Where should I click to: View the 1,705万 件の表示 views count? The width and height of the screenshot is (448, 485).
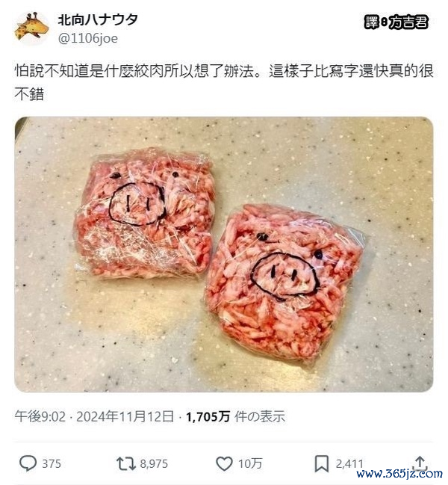point(235,417)
